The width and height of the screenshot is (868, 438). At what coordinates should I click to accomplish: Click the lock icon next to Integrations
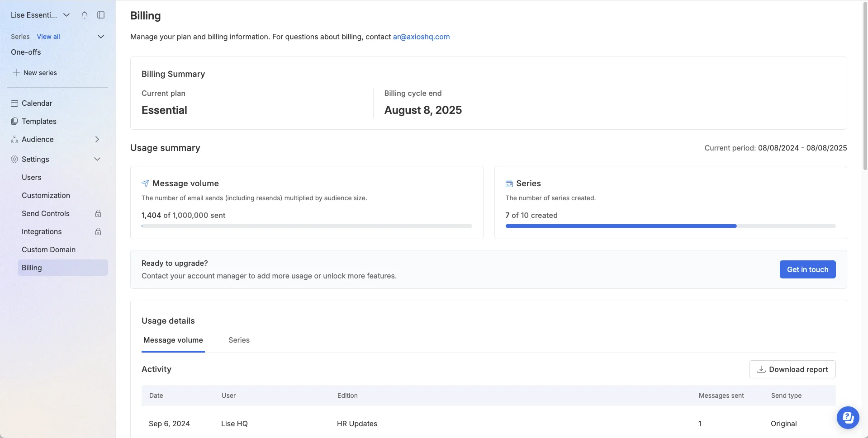[x=98, y=231]
